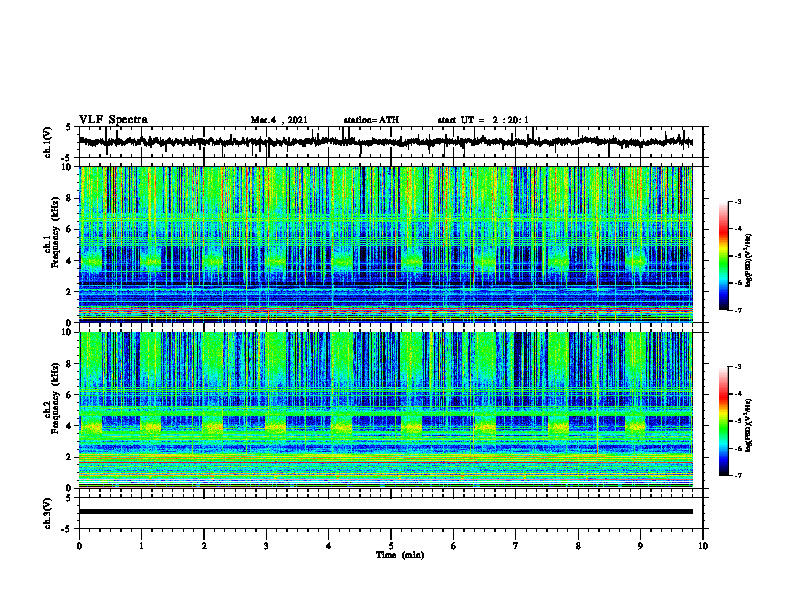
Task: Click tick label "7" on the Time axis
Action: (516, 546)
